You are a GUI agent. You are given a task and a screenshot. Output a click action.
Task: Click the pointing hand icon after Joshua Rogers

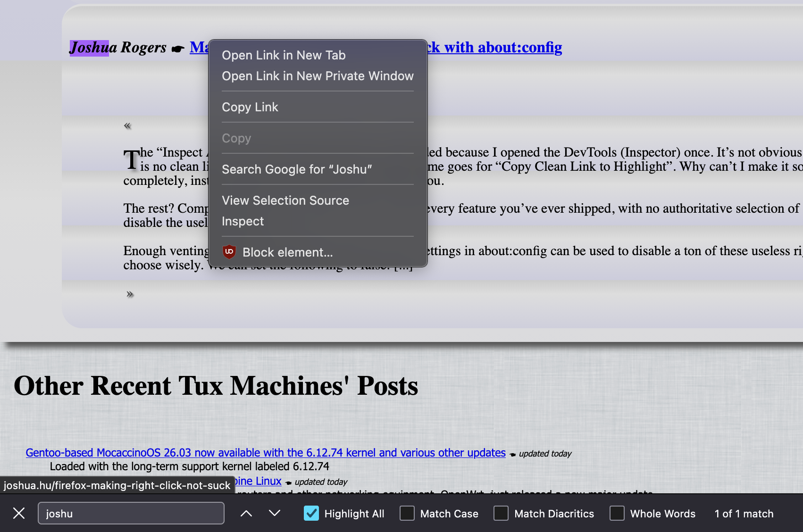click(x=178, y=49)
